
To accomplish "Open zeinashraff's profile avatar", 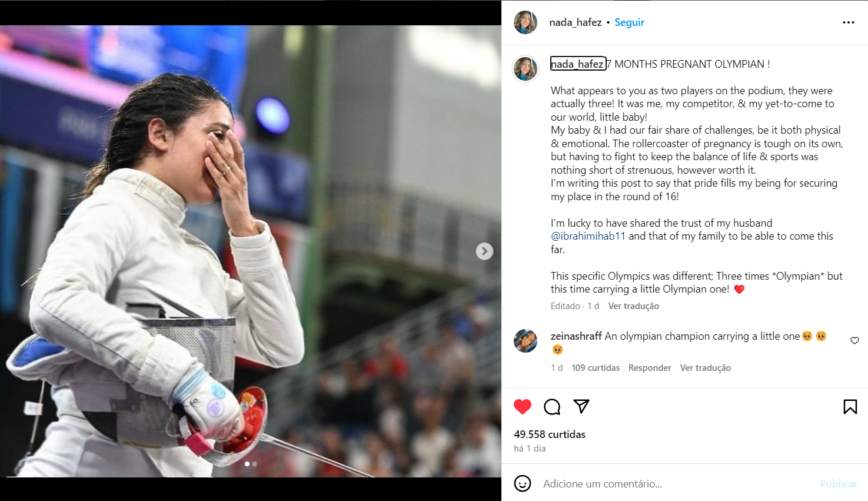I will 526,341.
